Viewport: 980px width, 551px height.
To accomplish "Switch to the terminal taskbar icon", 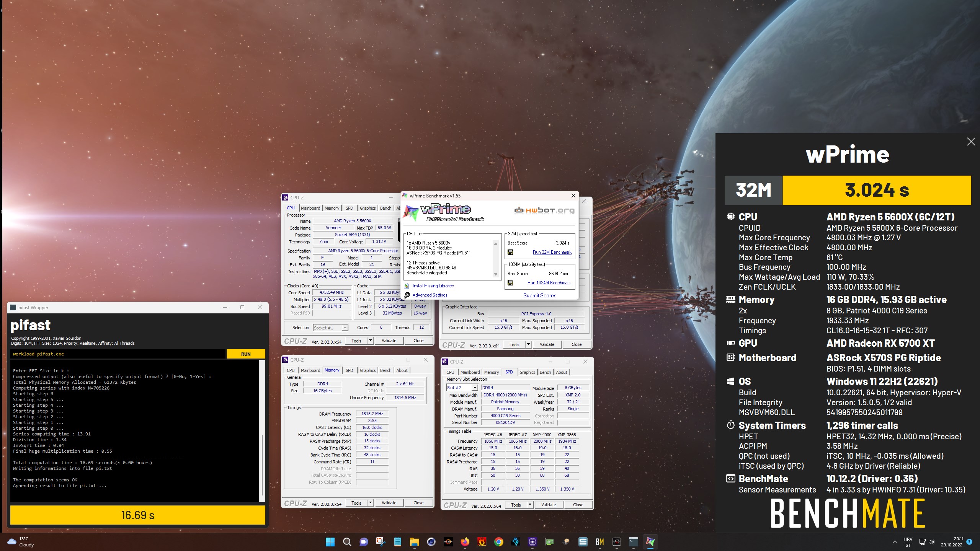I will (x=633, y=541).
